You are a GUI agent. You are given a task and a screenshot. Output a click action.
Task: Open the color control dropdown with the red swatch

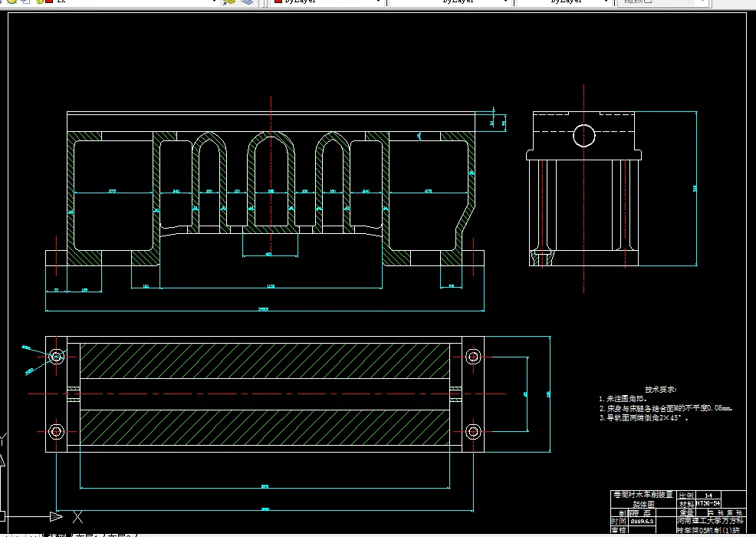(x=328, y=2)
